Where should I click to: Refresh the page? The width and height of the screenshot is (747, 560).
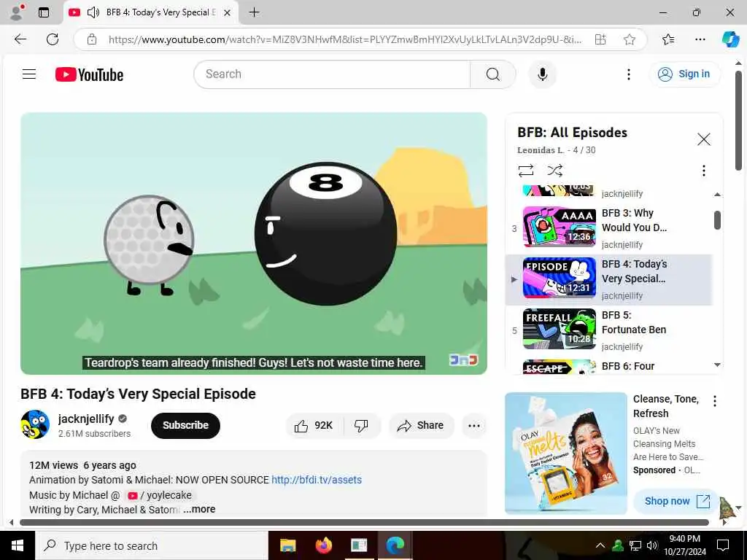[x=53, y=39]
